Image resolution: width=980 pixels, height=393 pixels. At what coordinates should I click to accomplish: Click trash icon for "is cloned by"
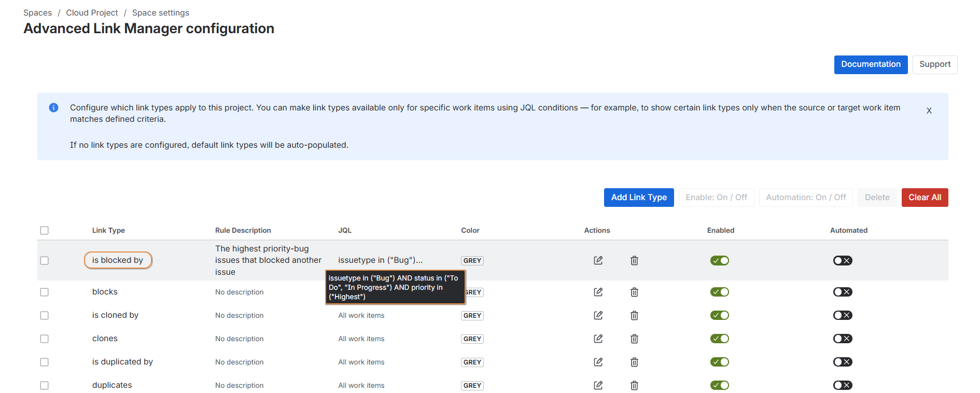(634, 315)
